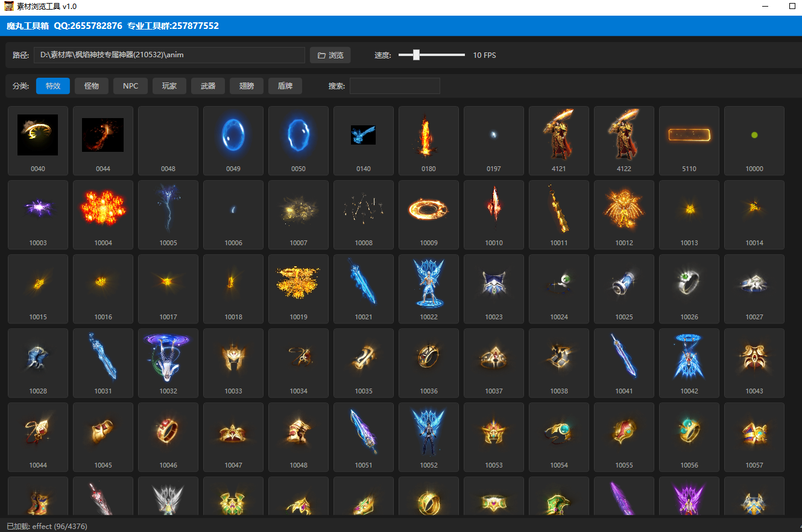Select the 特效 category tab
The height and width of the screenshot is (532, 802).
tap(53, 86)
